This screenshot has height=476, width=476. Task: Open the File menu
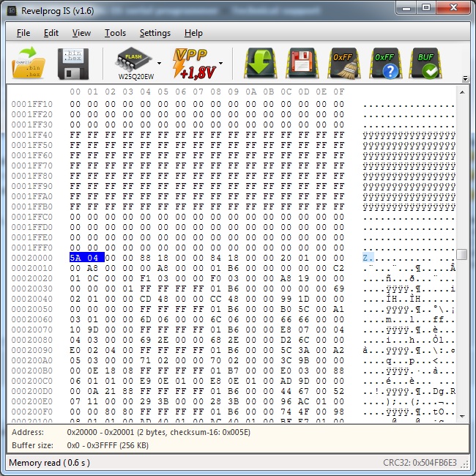pos(23,33)
